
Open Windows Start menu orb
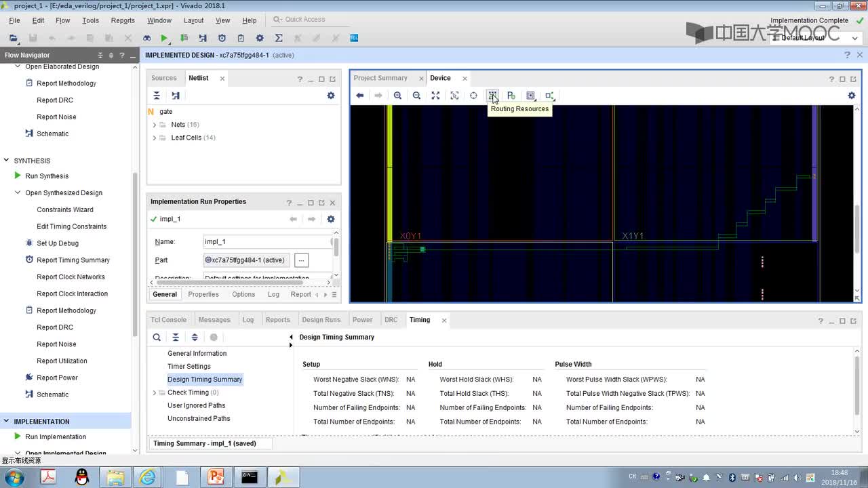click(13, 477)
